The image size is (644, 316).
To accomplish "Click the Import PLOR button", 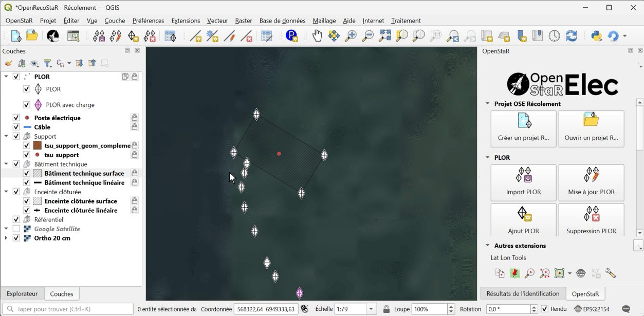I will point(523,183).
